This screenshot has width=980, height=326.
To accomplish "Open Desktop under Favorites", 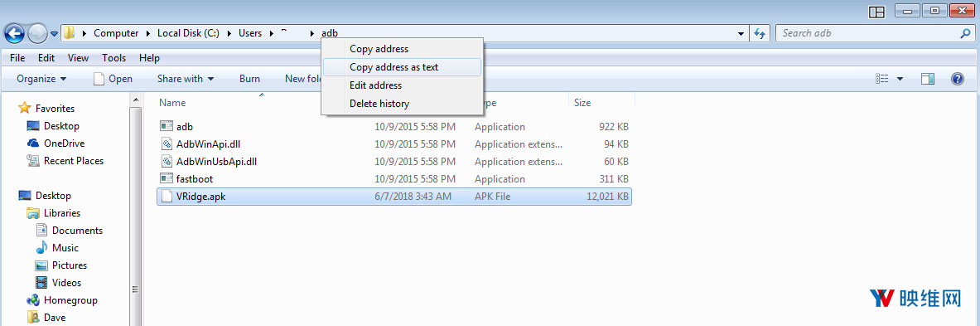I will point(61,126).
